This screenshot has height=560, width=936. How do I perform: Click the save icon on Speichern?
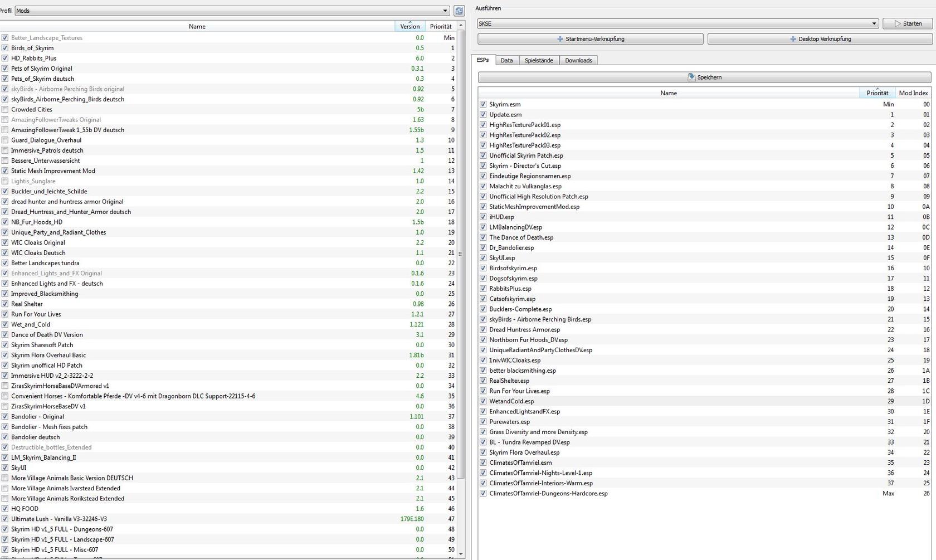pos(691,77)
